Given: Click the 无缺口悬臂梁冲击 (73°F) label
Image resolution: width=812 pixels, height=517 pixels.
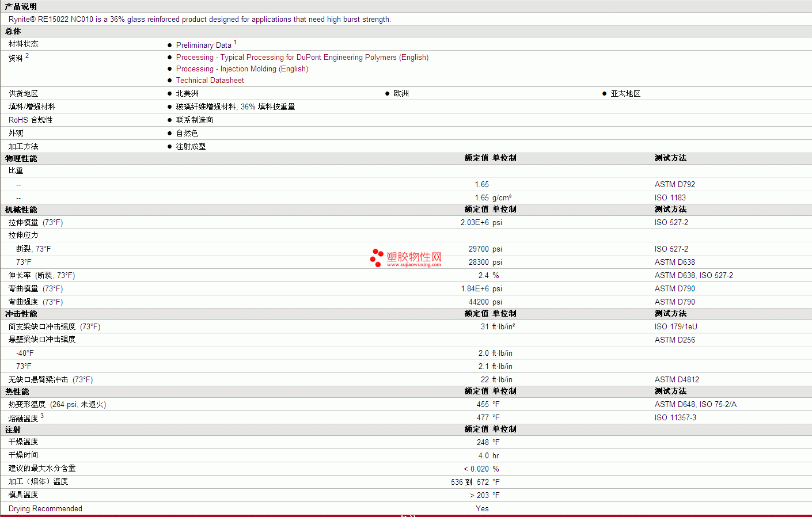Looking at the screenshot, I should click(51, 380).
